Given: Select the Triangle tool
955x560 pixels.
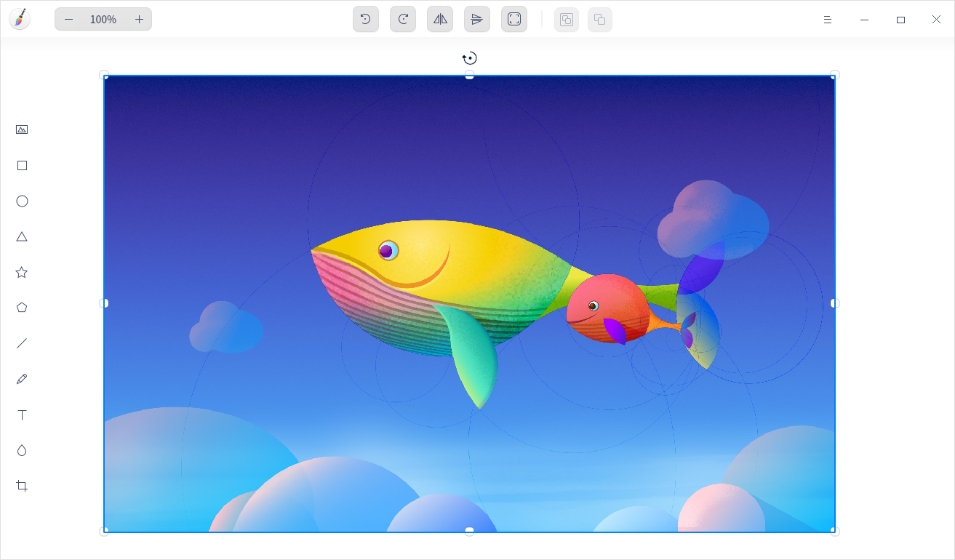Looking at the screenshot, I should [x=22, y=236].
